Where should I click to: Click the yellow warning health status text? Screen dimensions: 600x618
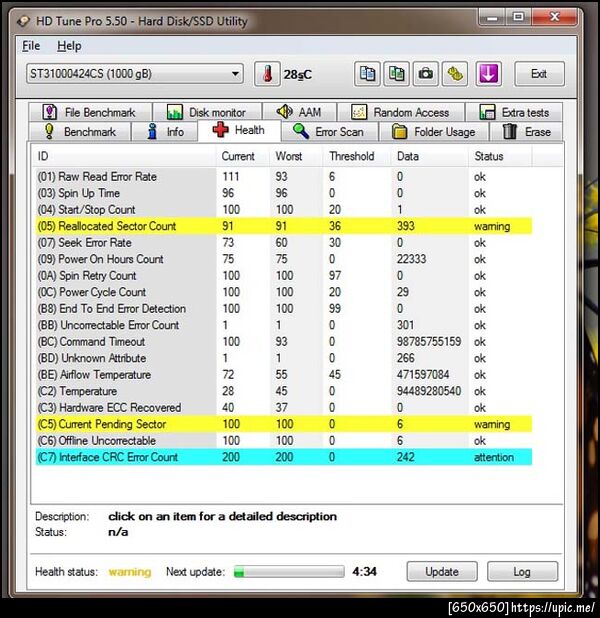[130, 572]
